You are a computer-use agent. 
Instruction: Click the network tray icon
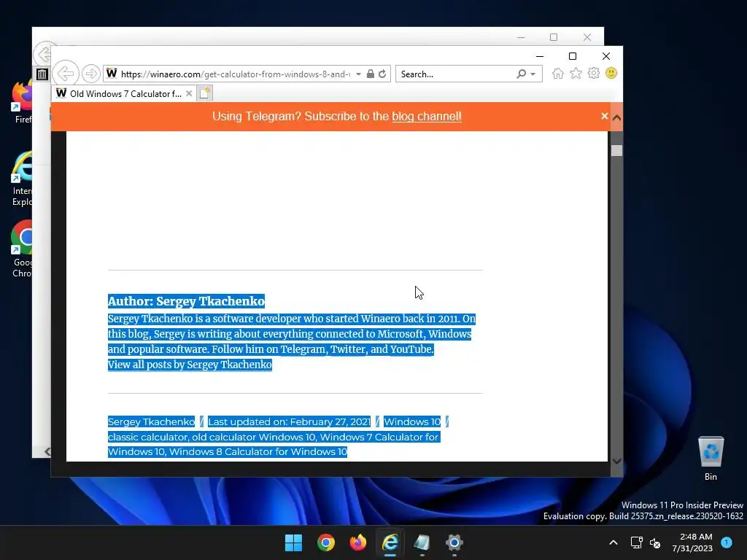(636, 542)
